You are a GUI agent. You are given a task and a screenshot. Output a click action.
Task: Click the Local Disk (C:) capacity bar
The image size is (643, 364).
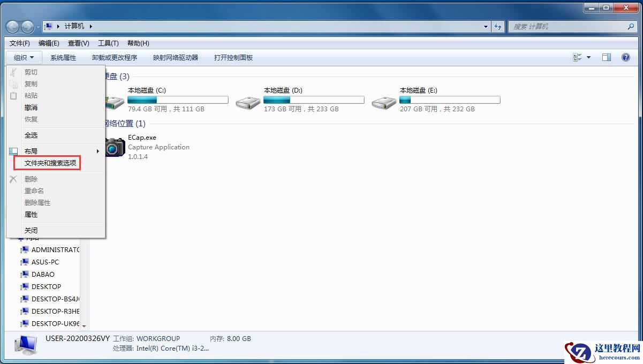[x=178, y=100]
